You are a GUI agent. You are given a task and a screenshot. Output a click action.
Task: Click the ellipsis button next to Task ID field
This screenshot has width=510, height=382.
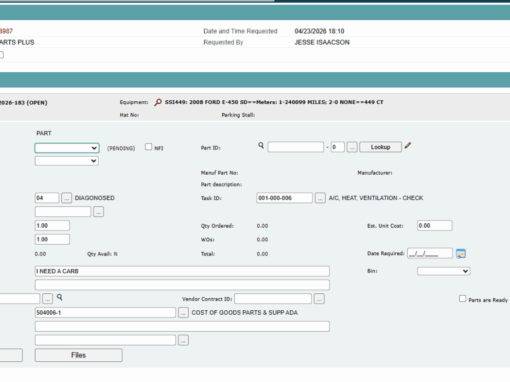click(320, 198)
